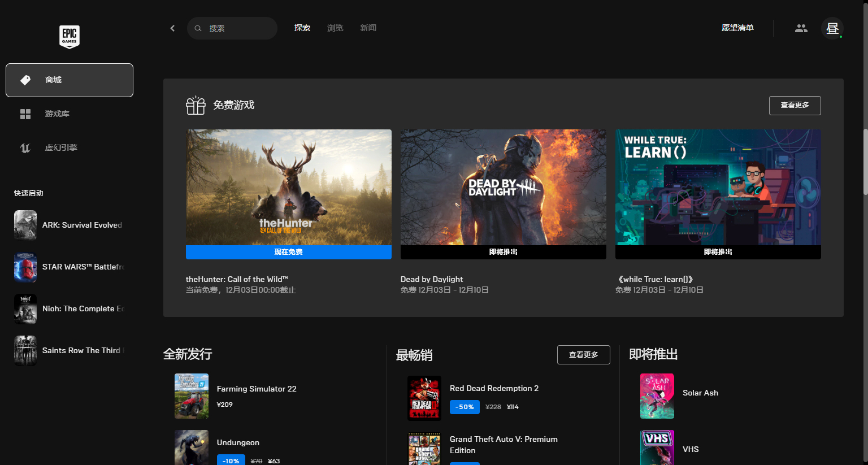Open the Undungeon cover thumbnail
868x465 pixels.
click(192, 447)
